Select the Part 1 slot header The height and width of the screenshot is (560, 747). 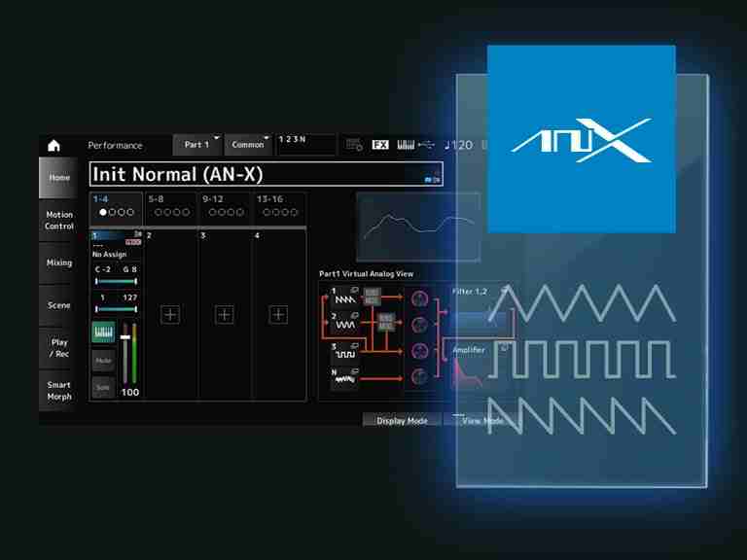(x=117, y=238)
